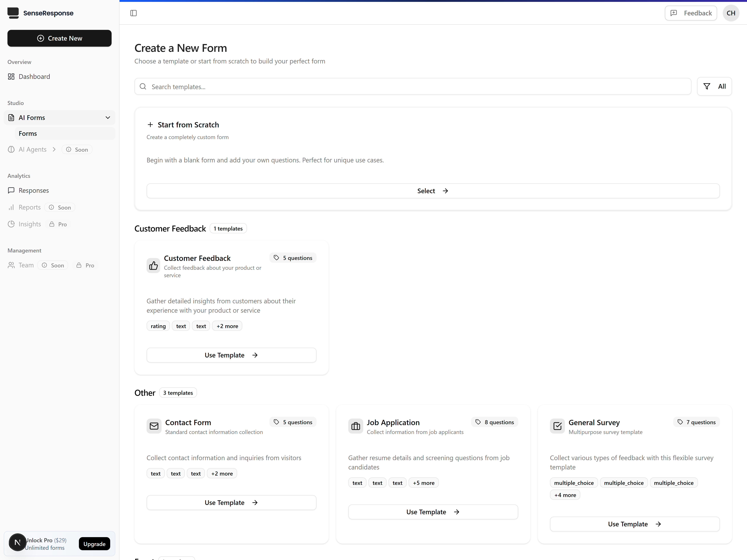
Task: Expand the AI Agents chevron
Action: (x=54, y=149)
